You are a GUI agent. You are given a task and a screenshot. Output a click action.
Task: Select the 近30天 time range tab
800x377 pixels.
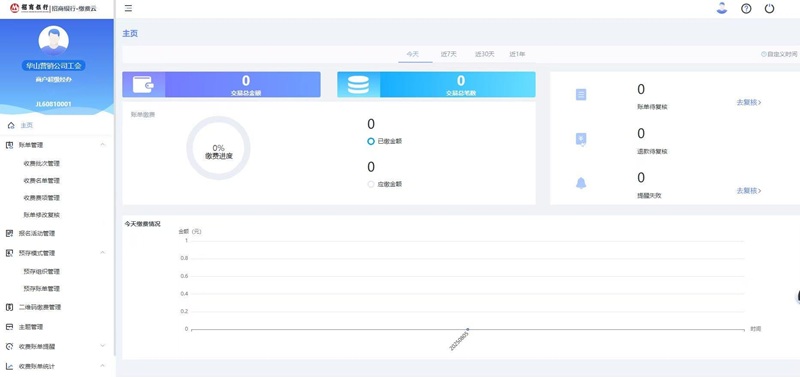[x=484, y=54]
